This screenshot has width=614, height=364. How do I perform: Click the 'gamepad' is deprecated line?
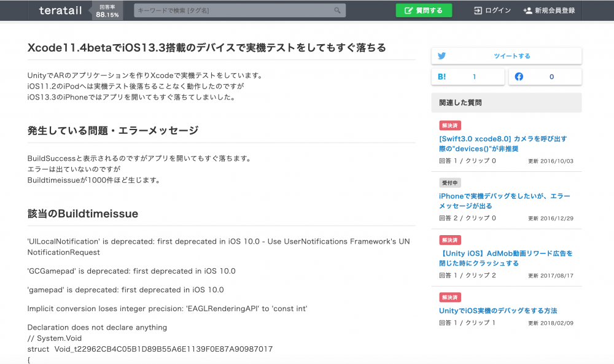click(125, 290)
